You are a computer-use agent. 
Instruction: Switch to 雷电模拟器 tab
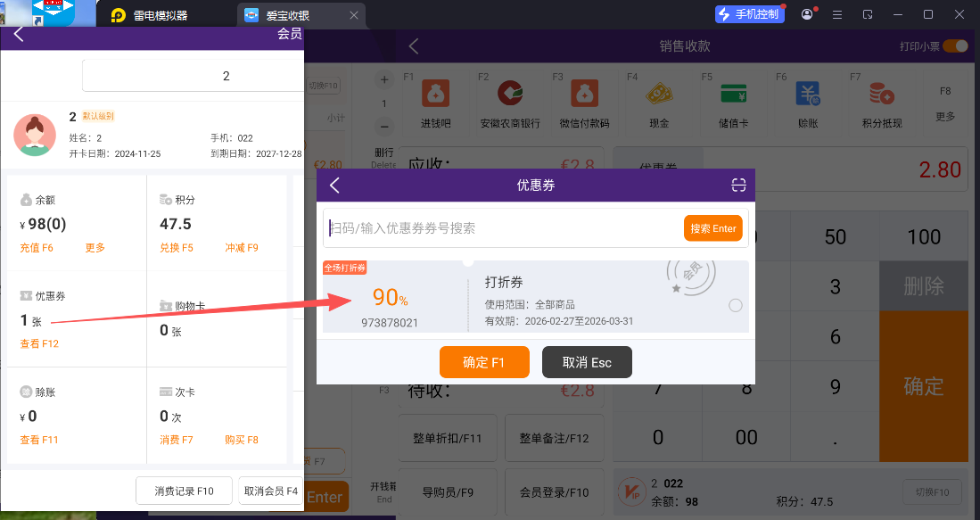(161, 15)
